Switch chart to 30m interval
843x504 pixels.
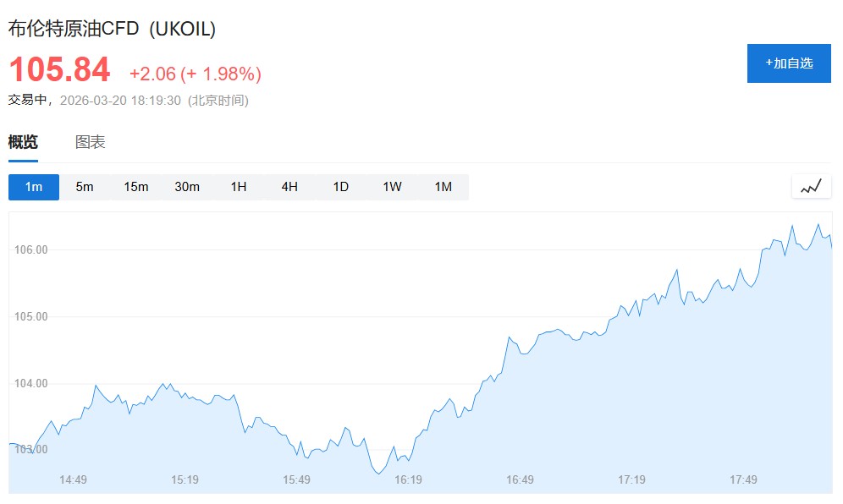[187, 187]
